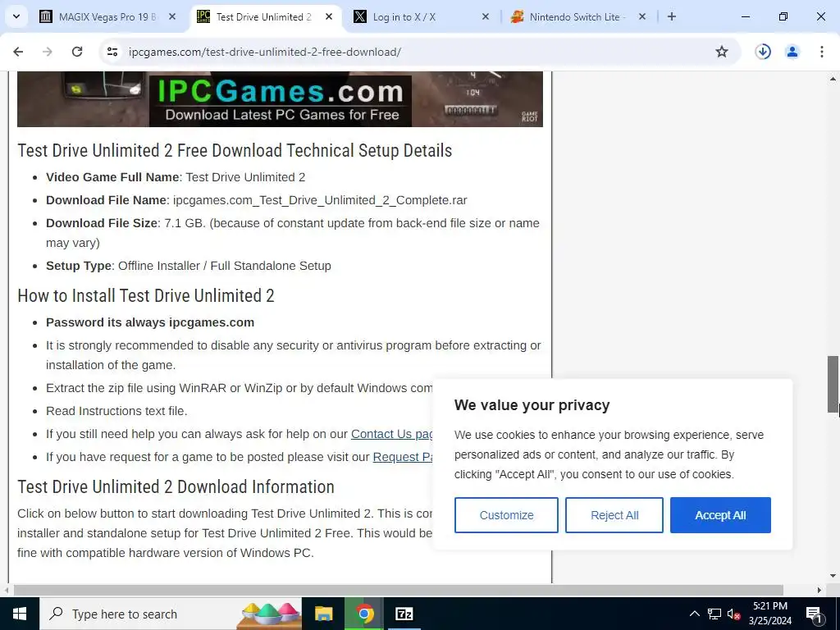
Task: Close the MAGIX Vegas Pro tab
Action: tap(172, 16)
